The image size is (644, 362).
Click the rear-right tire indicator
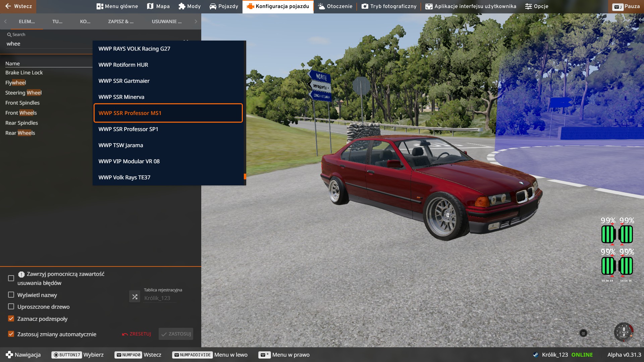pos(626,266)
